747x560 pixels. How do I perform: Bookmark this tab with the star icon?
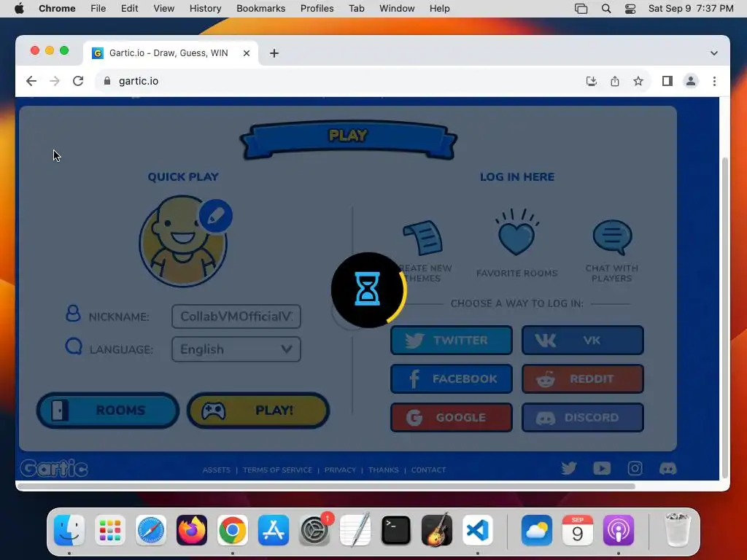pyautogui.click(x=638, y=81)
